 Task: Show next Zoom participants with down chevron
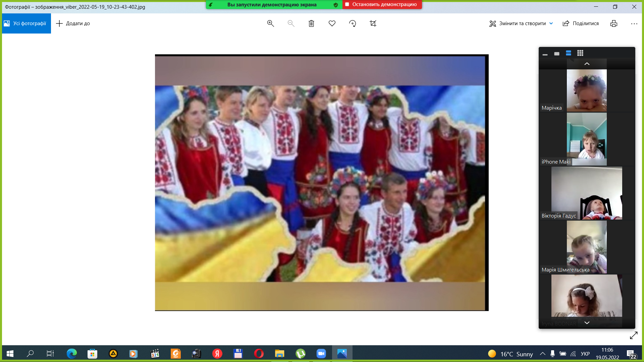click(587, 322)
